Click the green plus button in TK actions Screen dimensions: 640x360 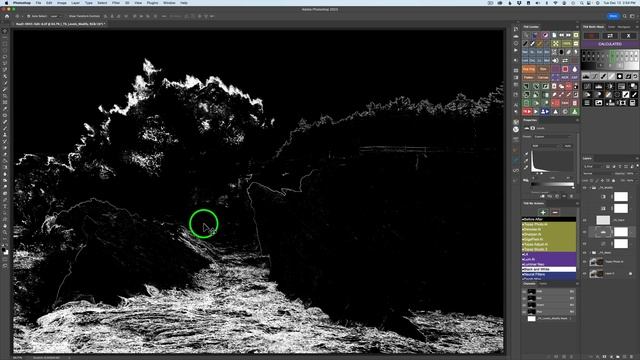click(x=543, y=212)
